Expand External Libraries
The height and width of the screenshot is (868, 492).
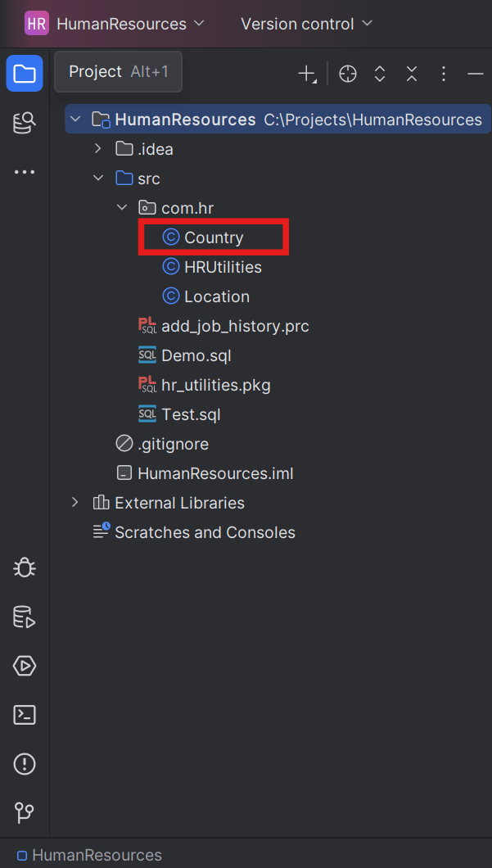coord(74,502)
